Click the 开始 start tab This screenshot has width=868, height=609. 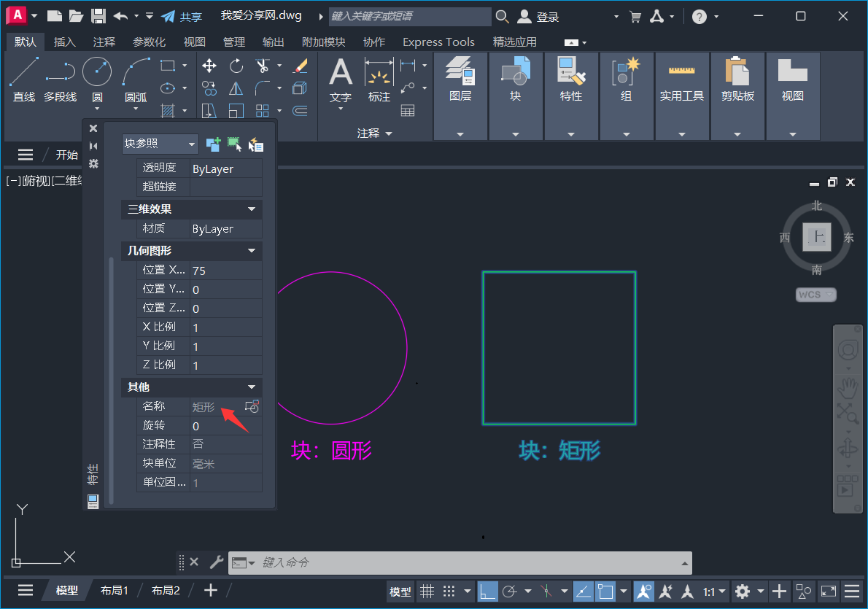click(x=66, y=155)
